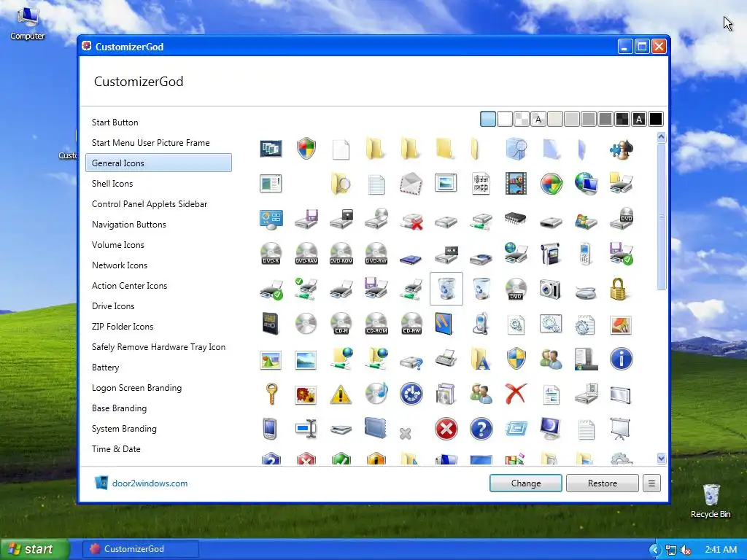Select the Recycle Bin desktop icon
747x560 pixels.
[711, 501]
